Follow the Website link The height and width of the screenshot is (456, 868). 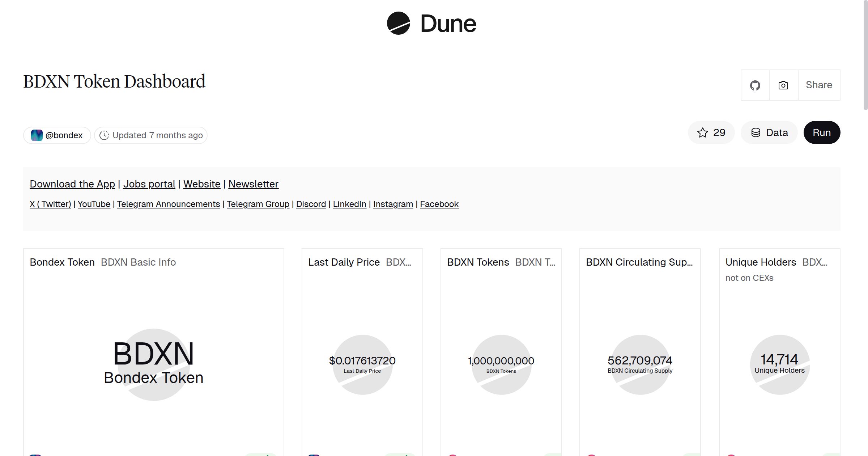[x=202, y=184]
